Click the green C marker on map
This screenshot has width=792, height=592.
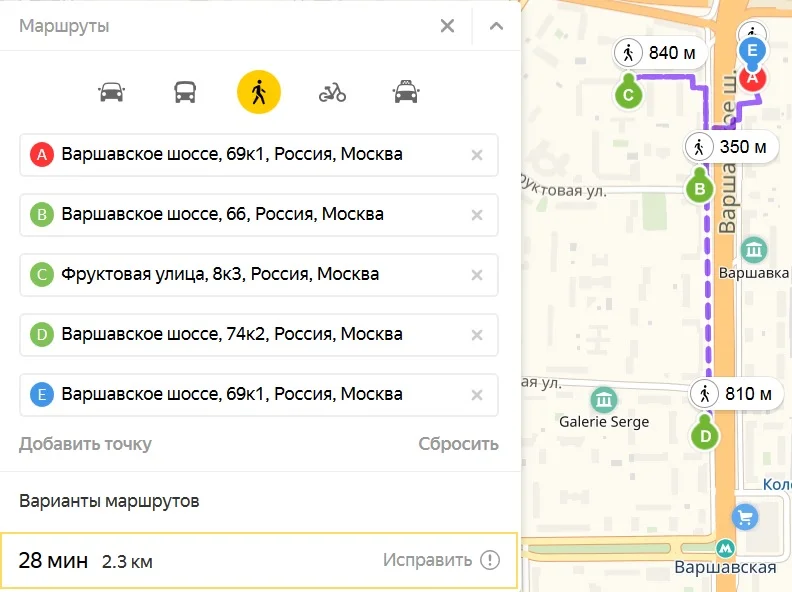coord(628,94)
